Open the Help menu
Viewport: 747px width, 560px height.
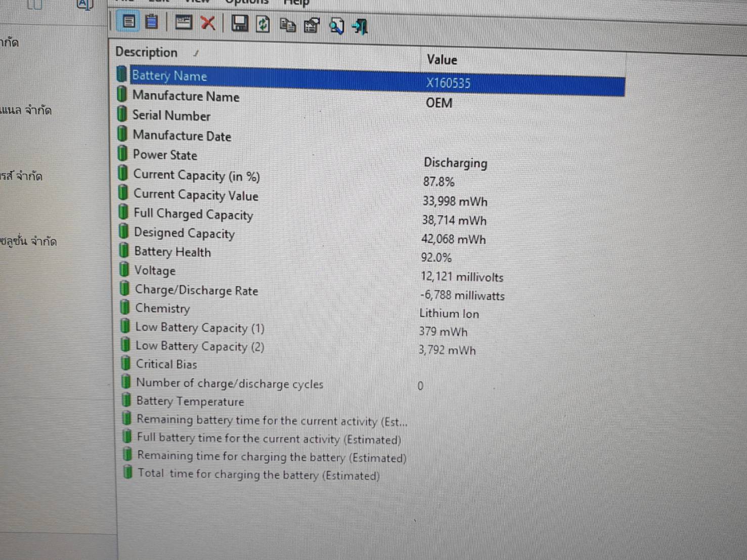[296, 3]
